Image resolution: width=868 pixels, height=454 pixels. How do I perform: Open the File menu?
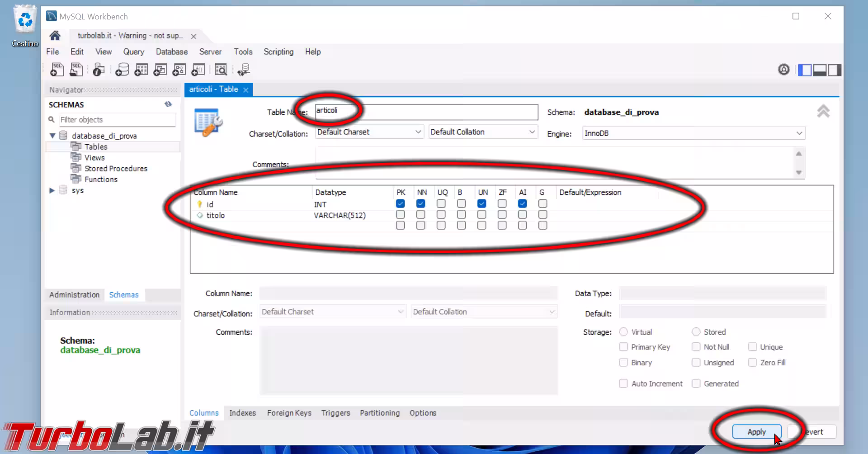tap(52, 52)
